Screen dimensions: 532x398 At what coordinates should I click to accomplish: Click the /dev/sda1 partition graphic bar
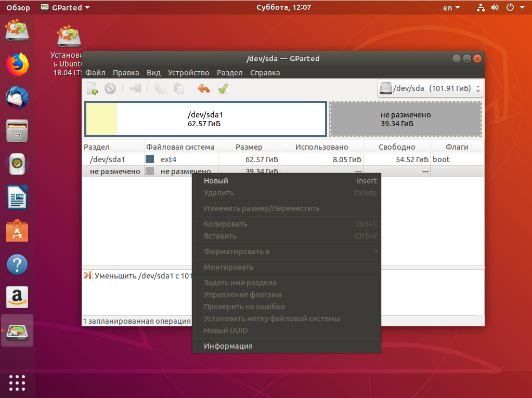coord(205,119)
